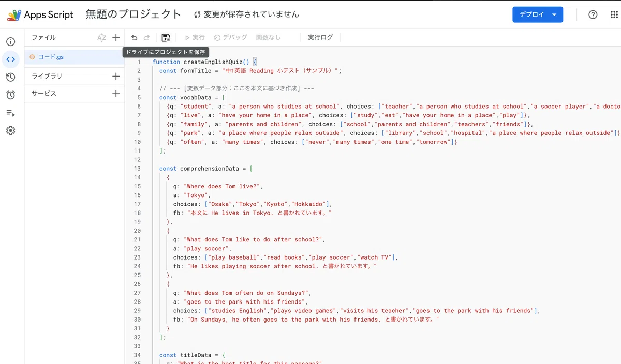Click the "goes to the park with his friends" answer on line 28
Screen dimensions: 621x364
[244, 302]
